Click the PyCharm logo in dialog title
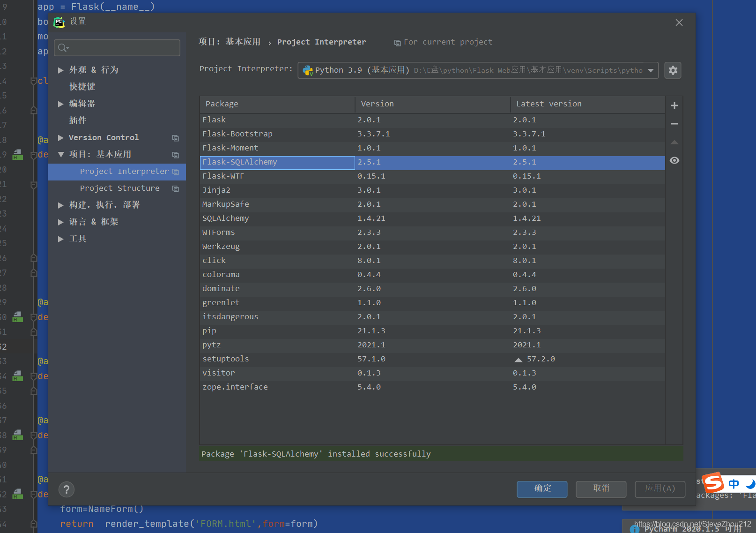 pos(59,22)
